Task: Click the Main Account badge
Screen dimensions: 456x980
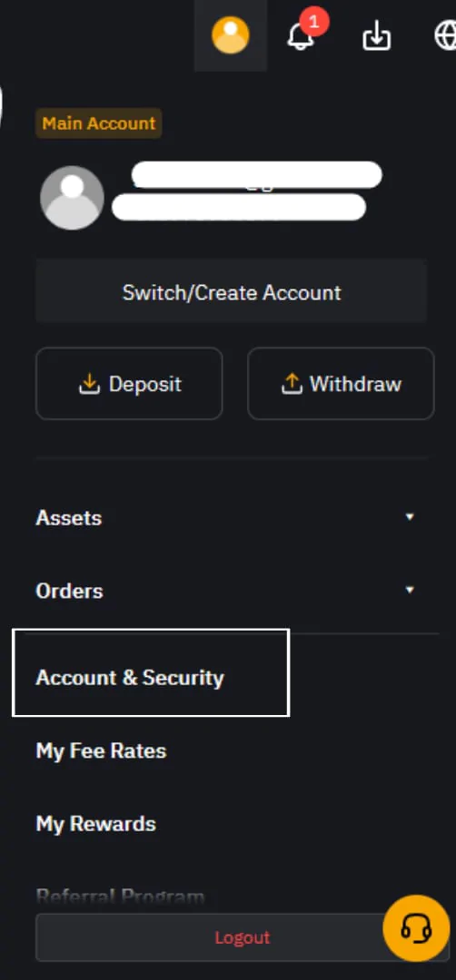Action: (x=99, y=123)
